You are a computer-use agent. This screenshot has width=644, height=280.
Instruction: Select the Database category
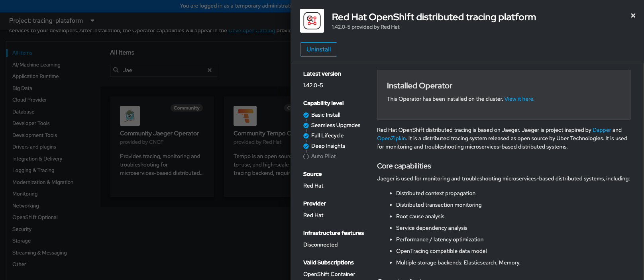point(23,112)
